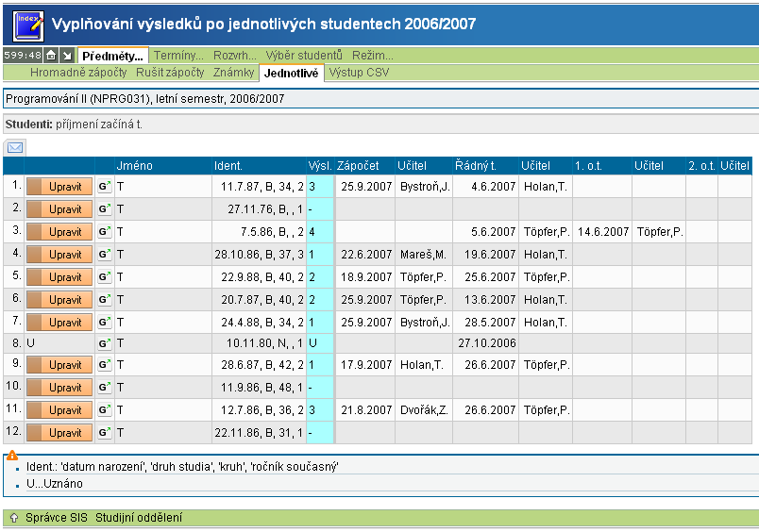Click the orange warning triangle icon
This screenshot has width=759, height=532.
(12, 455)
